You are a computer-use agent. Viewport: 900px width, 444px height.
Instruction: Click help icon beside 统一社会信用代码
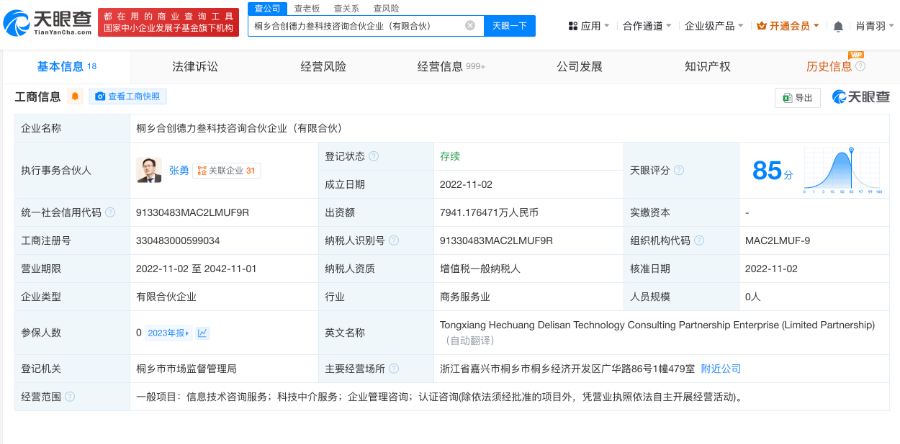pos(110,212)
